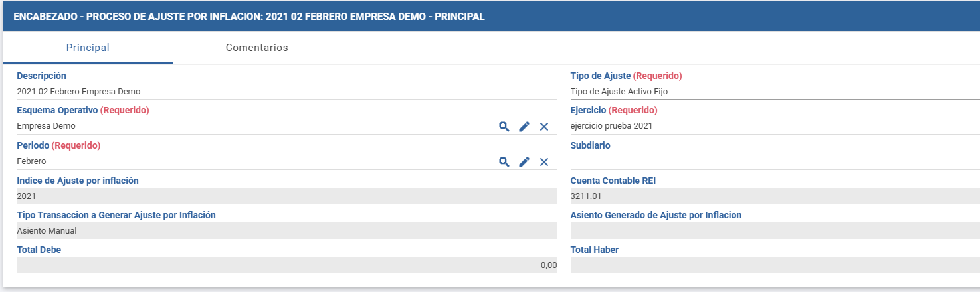Click the Tipo Transaccion Asiento Manual field
The height and width of the screenshot is (292, 980).
pyautogui.click(x=286, y=231)
